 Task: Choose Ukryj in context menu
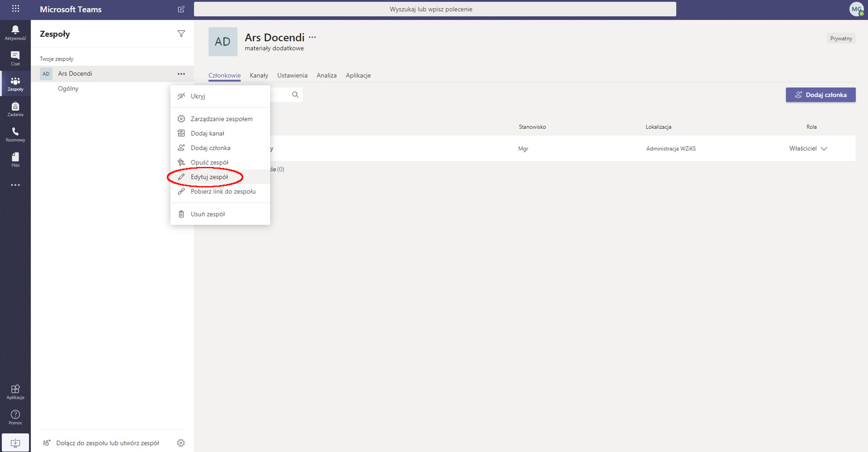click(220, 96)
